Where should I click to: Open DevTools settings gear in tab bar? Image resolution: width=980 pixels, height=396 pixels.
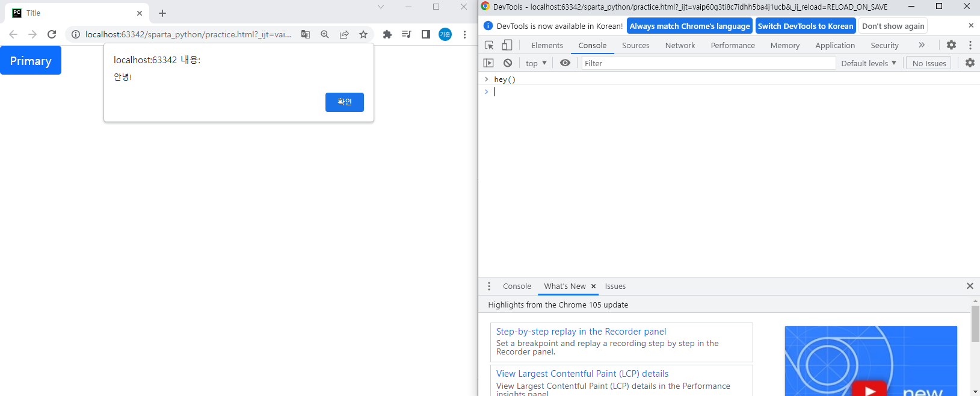coord(951,45)
